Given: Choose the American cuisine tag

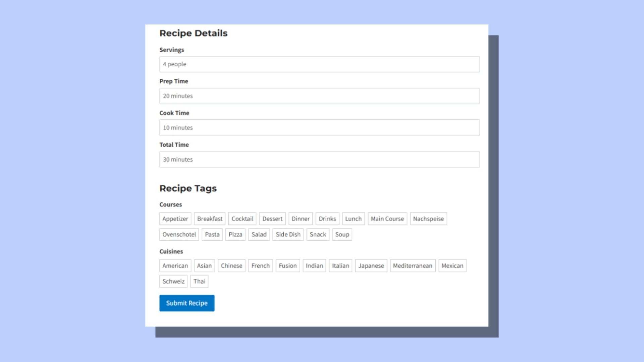Looking at the screenshot, I should (x=175, y=266).
